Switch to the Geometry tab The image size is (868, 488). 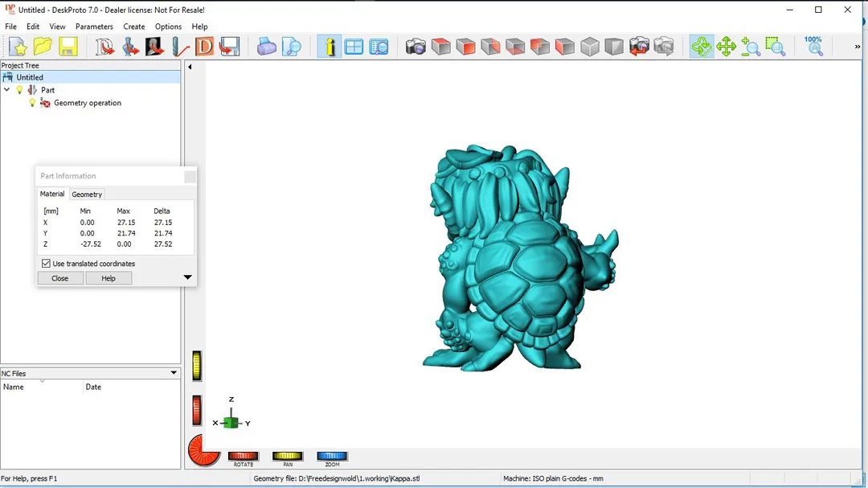click(x=87, y=195)
